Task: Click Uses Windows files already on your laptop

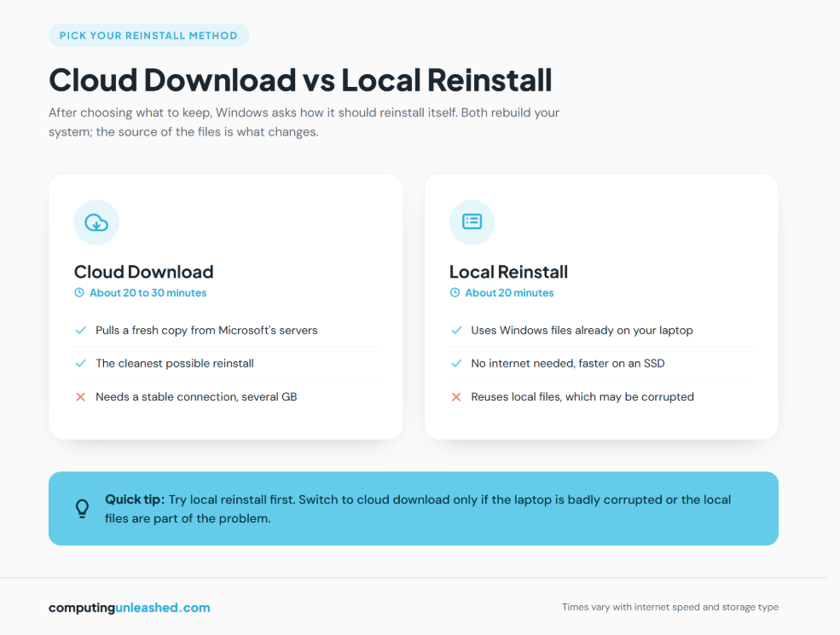Action: pyautogui.click(x=582, y=331)
